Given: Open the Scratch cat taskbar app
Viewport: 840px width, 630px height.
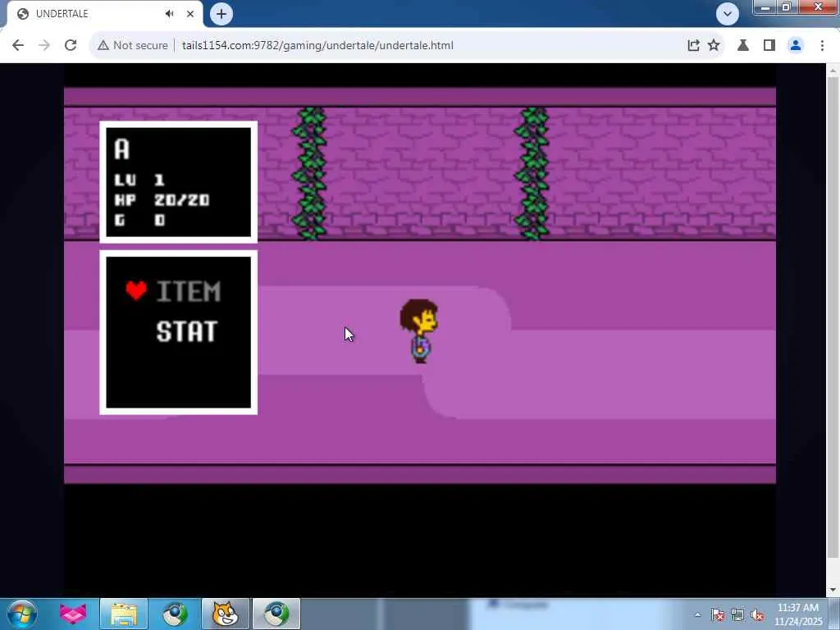Looking at the screenshot, I should pos(226,614).
